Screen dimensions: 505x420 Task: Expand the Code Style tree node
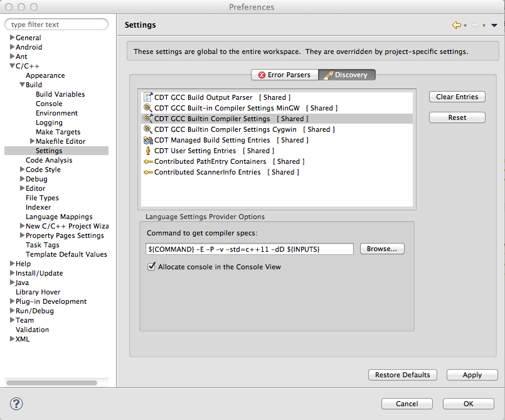tap(22, 170)
